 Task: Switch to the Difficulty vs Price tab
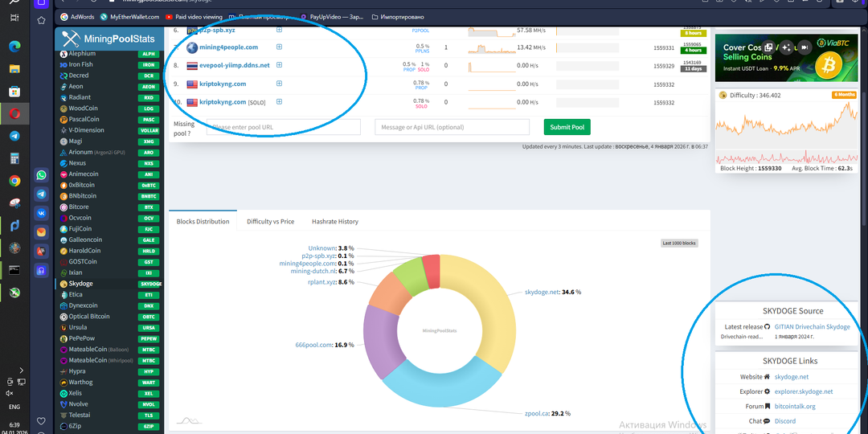(x=270, y=222)
